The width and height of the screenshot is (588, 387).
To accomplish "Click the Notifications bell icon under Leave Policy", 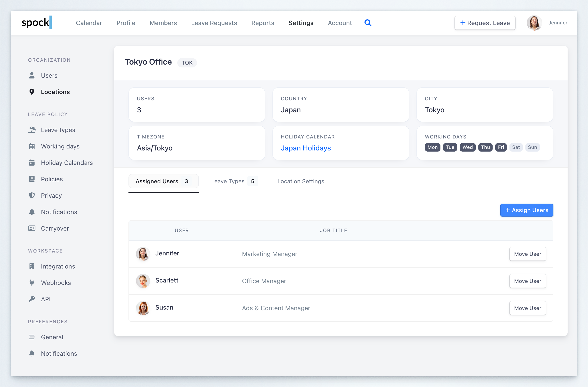I will [x=32, y=212].
